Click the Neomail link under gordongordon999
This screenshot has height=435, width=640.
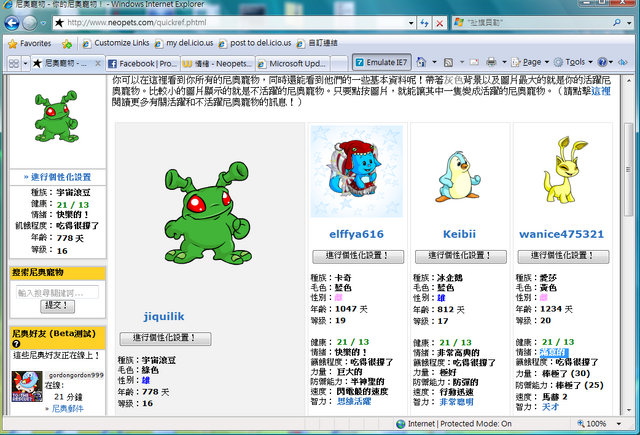click(x=67, y=409)
